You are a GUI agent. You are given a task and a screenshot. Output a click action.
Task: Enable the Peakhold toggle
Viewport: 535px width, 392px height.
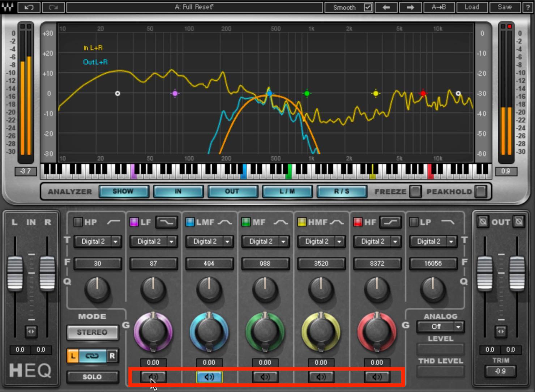click(x=480, y=191)
